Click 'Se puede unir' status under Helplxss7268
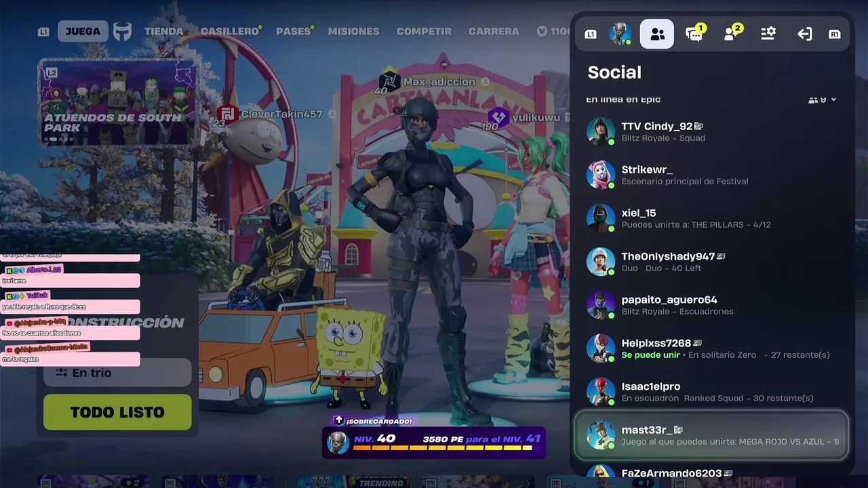Image resolution: width=868 pixels, height=488 pixels. coord(650,355)
